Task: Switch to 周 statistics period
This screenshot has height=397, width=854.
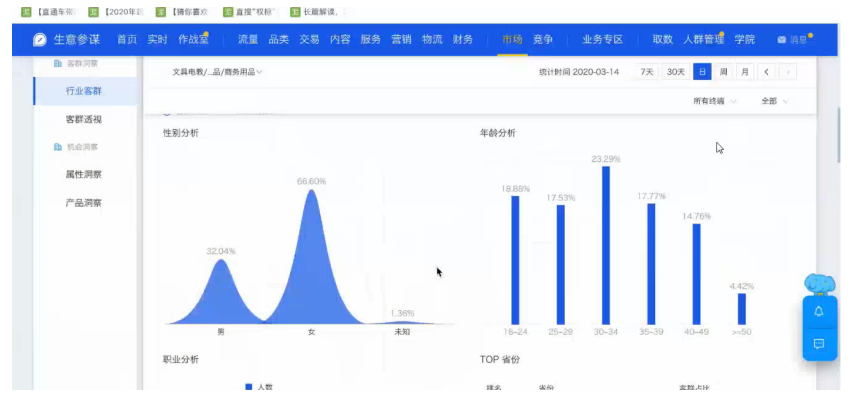Action: (x=723, y=72)
